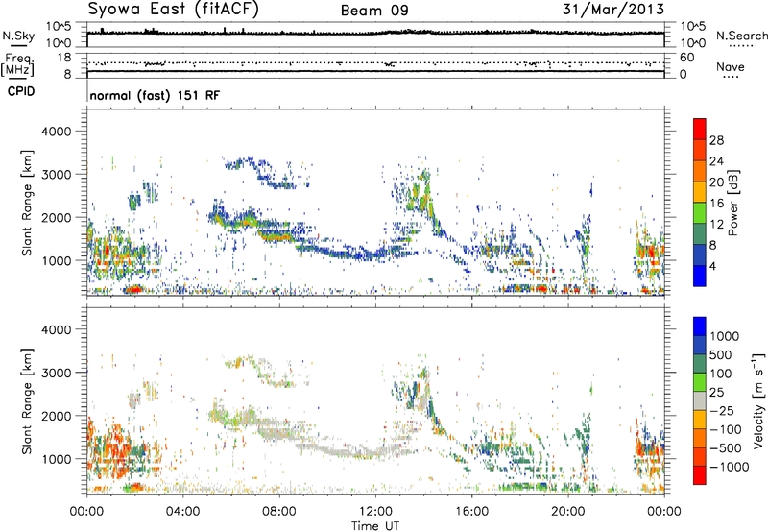768x532 pixels.
Task: Click the 'Power [dB]' colorbar title
Action: tap(733, 203)
